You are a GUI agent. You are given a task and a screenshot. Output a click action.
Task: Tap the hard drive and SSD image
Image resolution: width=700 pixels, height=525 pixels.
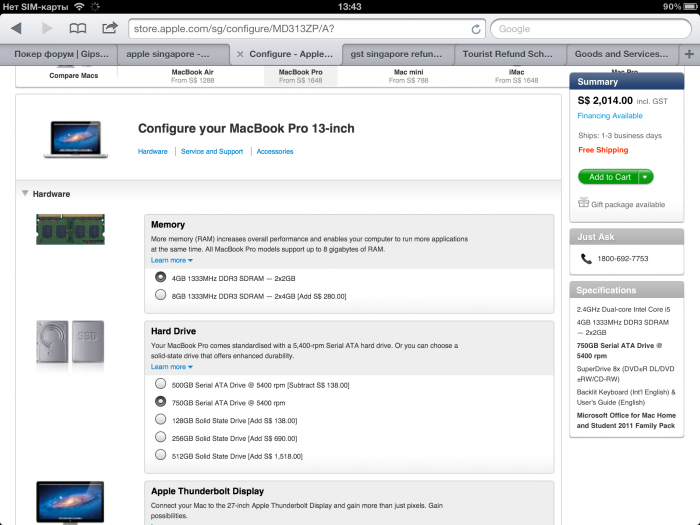[x=70, y=342]
